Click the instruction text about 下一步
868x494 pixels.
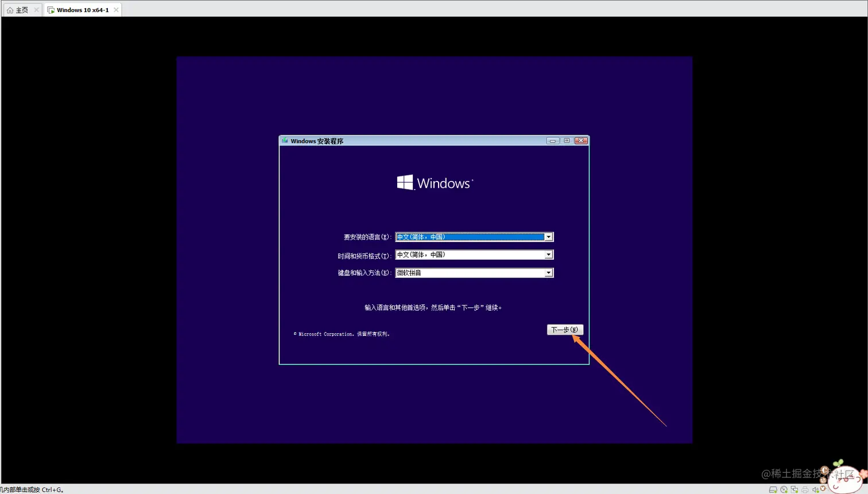[x=433, y=307]
